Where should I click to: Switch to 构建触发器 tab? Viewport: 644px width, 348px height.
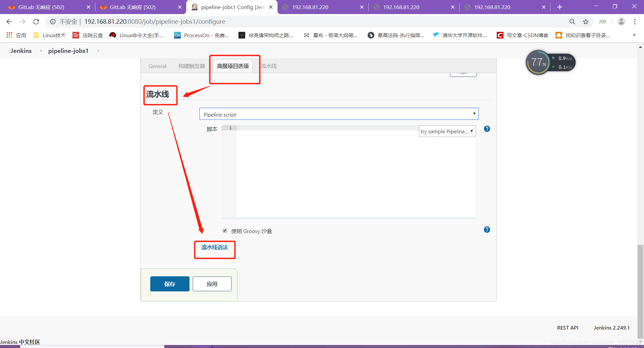(x=192, y=66)
